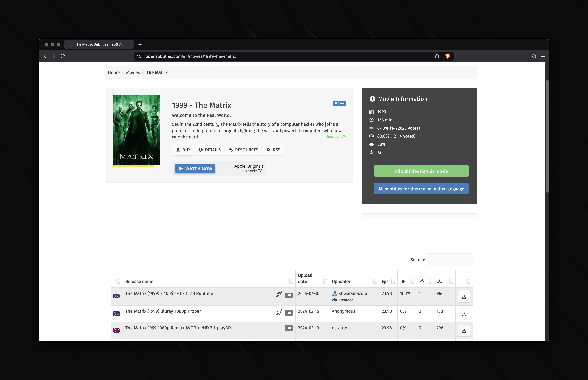Click English flag on Bluray-1080p row
The height and width of the screenshot is (380, 588).
tap(117, 314)
